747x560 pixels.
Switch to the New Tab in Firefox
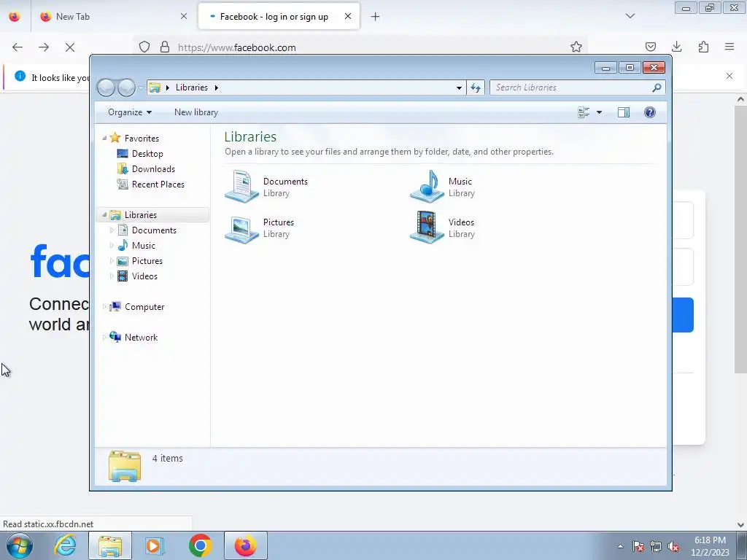(113, 17)
